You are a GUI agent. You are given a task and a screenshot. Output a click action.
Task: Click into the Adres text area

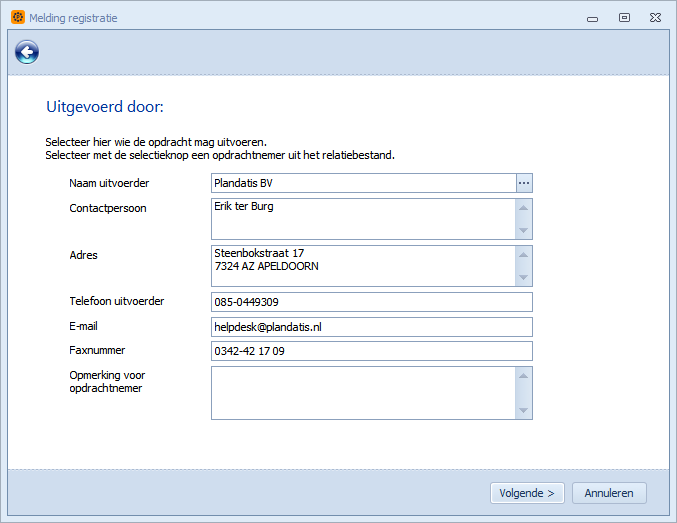click(364, 266)
